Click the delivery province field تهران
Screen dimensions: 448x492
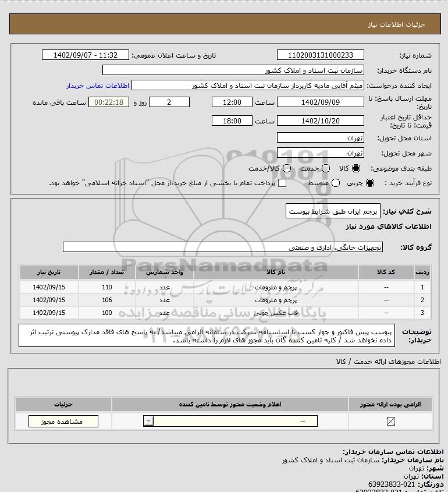click(321, 138)
